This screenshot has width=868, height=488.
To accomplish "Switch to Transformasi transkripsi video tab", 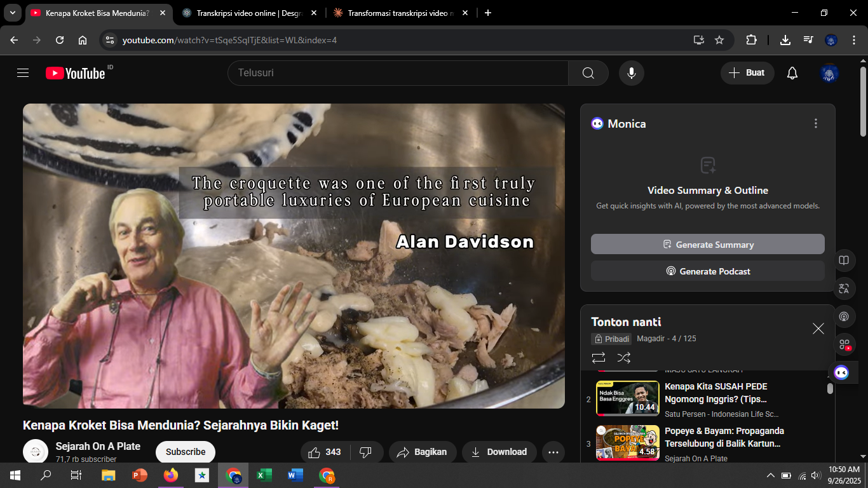I will 400,13.
